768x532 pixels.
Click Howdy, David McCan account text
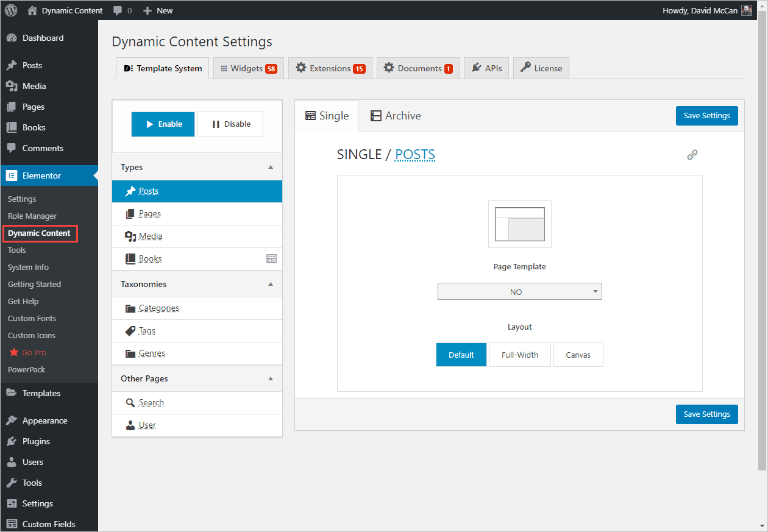coord(700,10)
